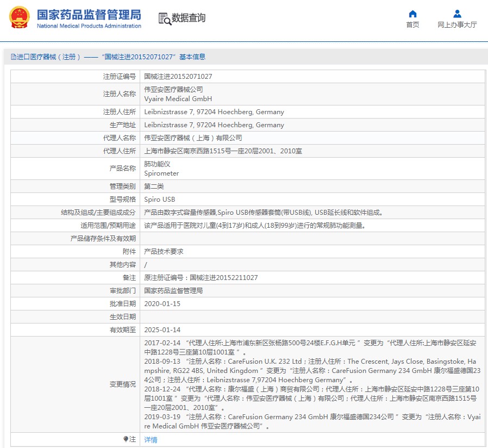Click the 产品名称 row label

click(x=123, y=168)
